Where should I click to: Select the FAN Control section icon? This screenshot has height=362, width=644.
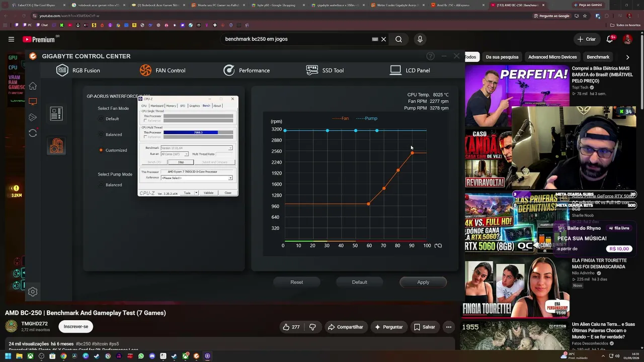[145, 70]
